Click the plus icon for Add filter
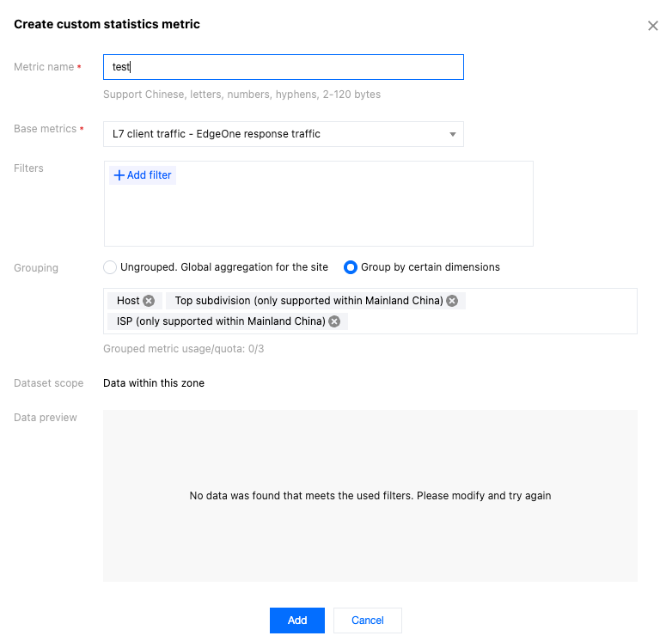672x642 pixels. pyautogui.click(x=119, y=175)
